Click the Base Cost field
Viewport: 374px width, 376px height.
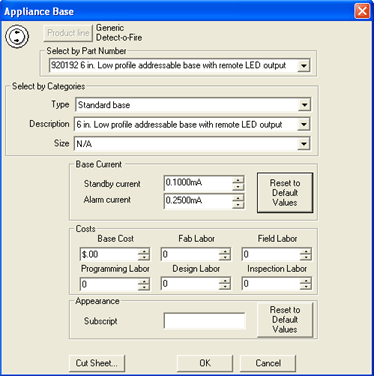tap(109, 254)
